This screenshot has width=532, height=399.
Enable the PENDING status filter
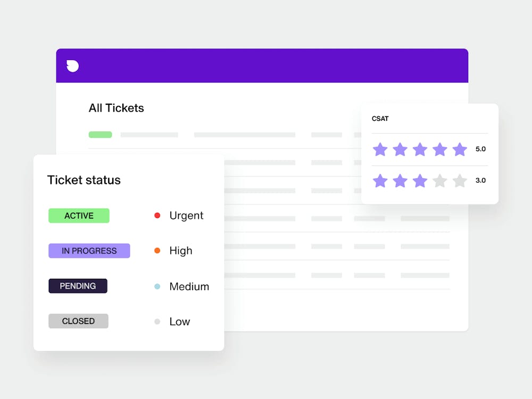(x=78, y=286)
